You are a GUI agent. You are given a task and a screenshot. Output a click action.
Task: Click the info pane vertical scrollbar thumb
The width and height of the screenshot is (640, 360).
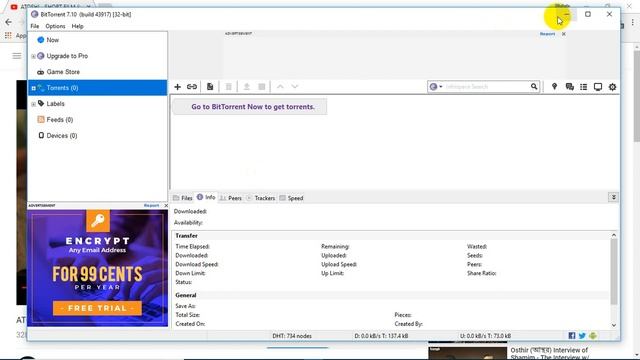point(613,271)
